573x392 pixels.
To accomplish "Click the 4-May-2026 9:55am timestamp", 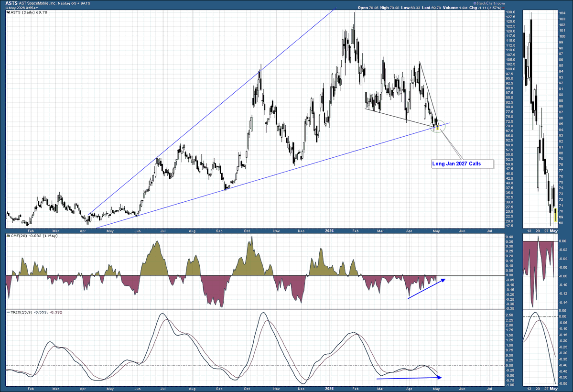I will click(x=22, y=8).
